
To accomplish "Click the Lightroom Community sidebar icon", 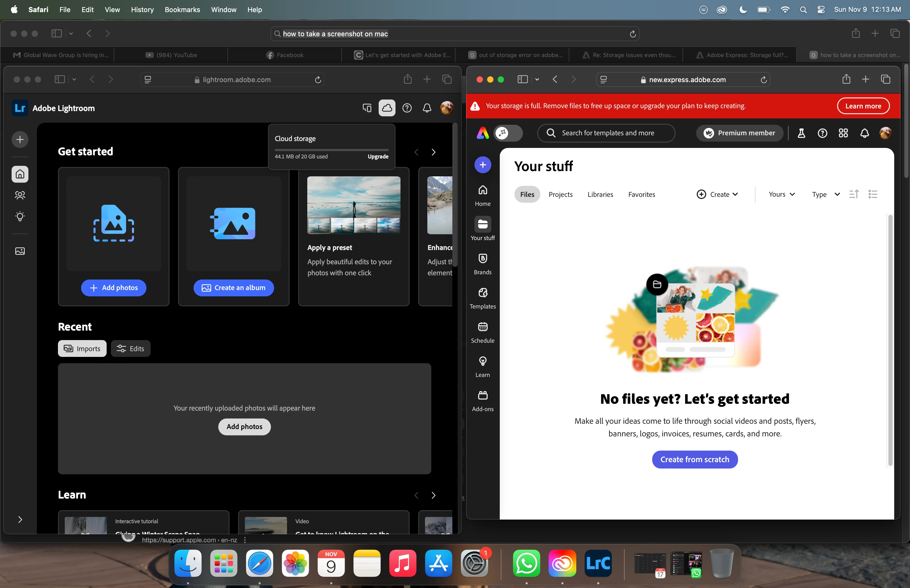I will tap(20, 195).
